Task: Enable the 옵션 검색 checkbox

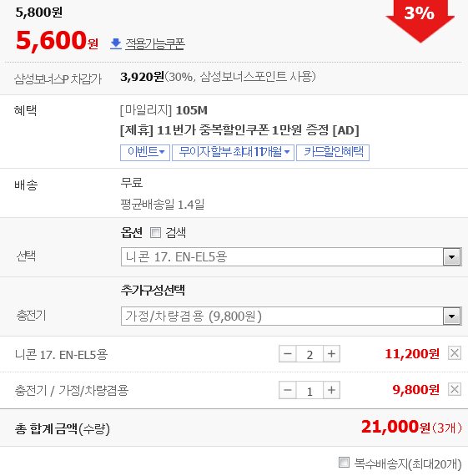Action: click(x=156, y=233)
